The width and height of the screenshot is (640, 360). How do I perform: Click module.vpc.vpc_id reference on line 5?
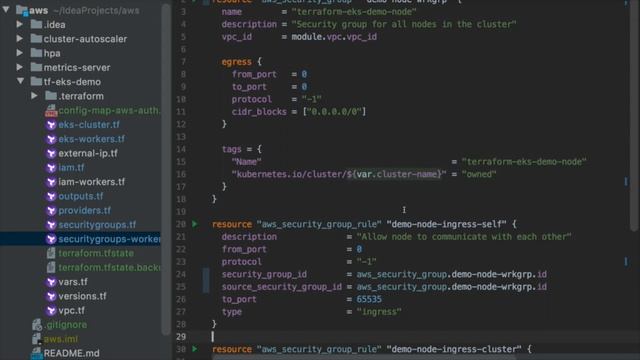[334, 37]
